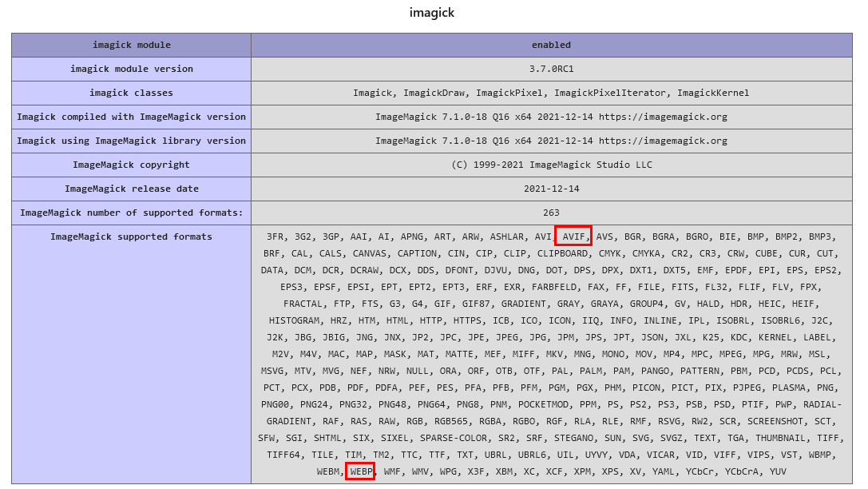Select the "Imagick compiled with ImageMagick version" label

point(131,117)
